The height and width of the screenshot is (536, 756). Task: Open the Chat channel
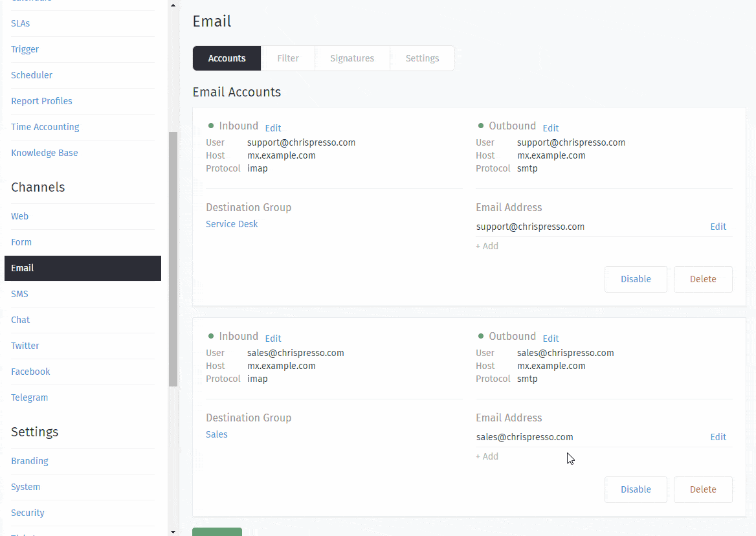(20, 320)
